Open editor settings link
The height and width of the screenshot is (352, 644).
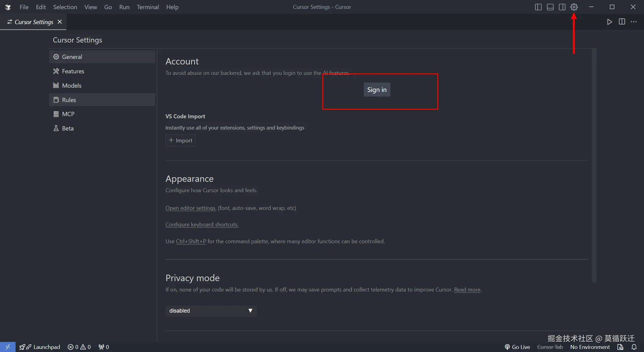(x=191, y=208)
